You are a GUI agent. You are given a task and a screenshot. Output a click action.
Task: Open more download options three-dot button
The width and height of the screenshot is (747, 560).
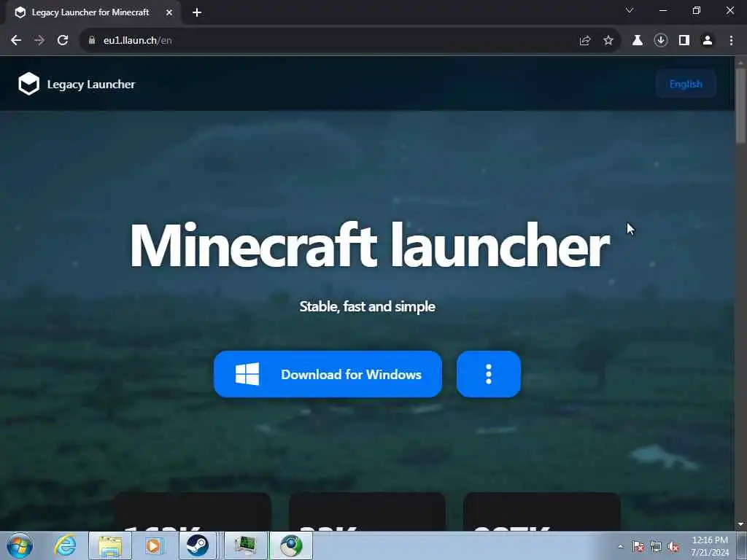[489, 374]
